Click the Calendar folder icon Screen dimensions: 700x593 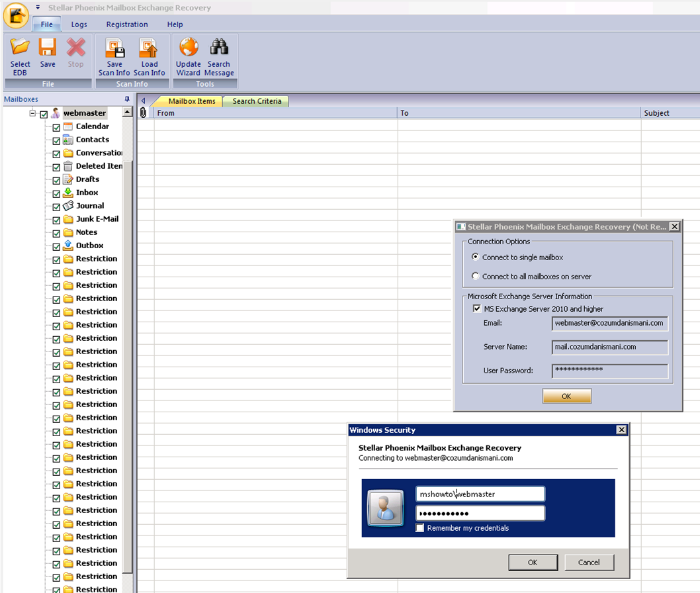[68, 126]
